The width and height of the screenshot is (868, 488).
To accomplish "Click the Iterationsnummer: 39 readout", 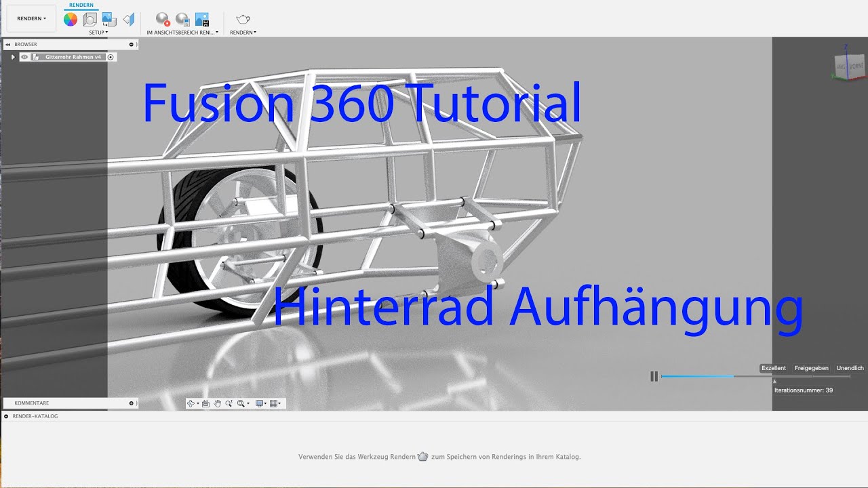I will [x=804, y=390].
